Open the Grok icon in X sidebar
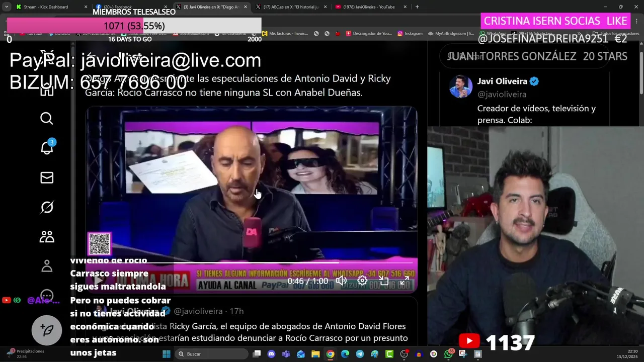Screen dimensions: 644x362 pos(47,207)
